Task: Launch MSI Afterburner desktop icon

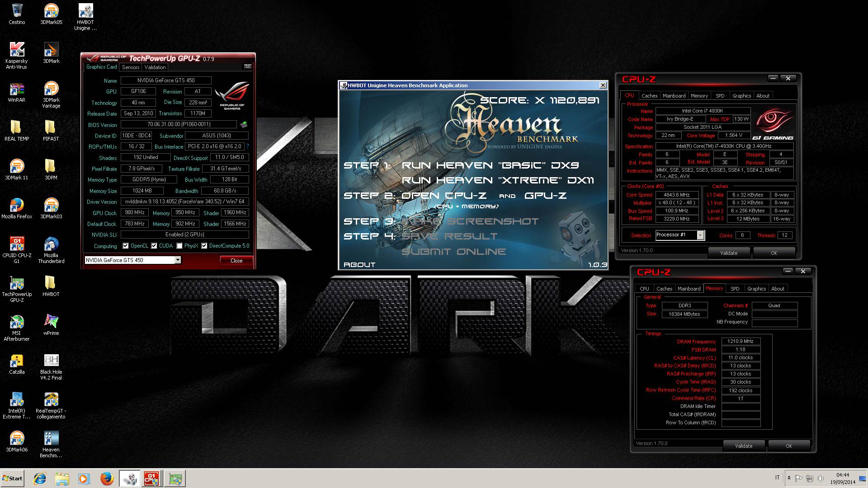Action: click(x=17, y=328)
